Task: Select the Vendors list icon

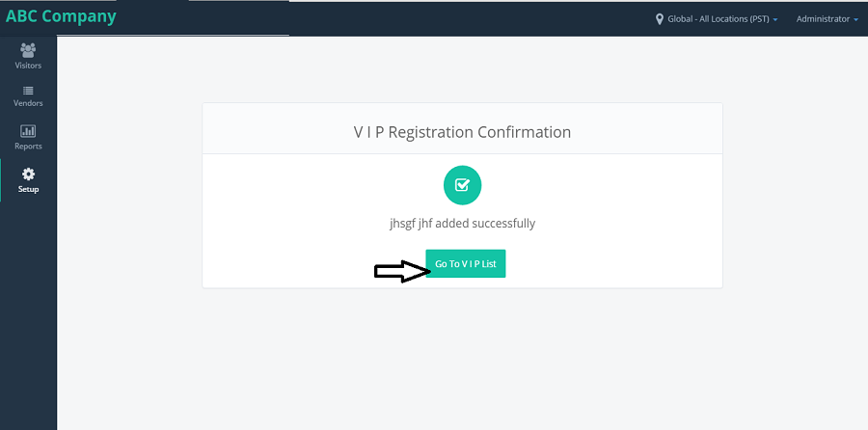Action: (x=28, y=91)
